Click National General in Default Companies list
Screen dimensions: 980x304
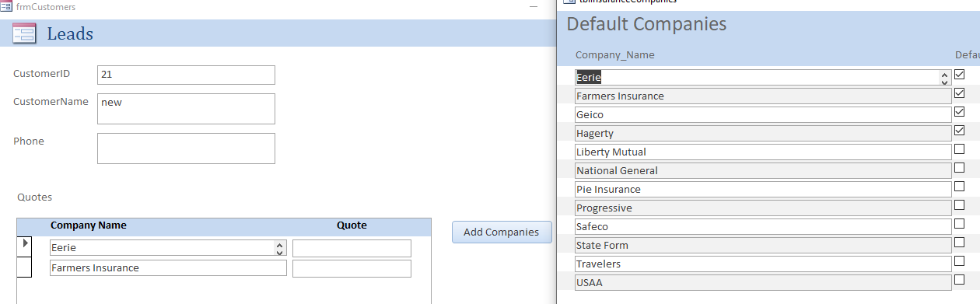(764, 171)
